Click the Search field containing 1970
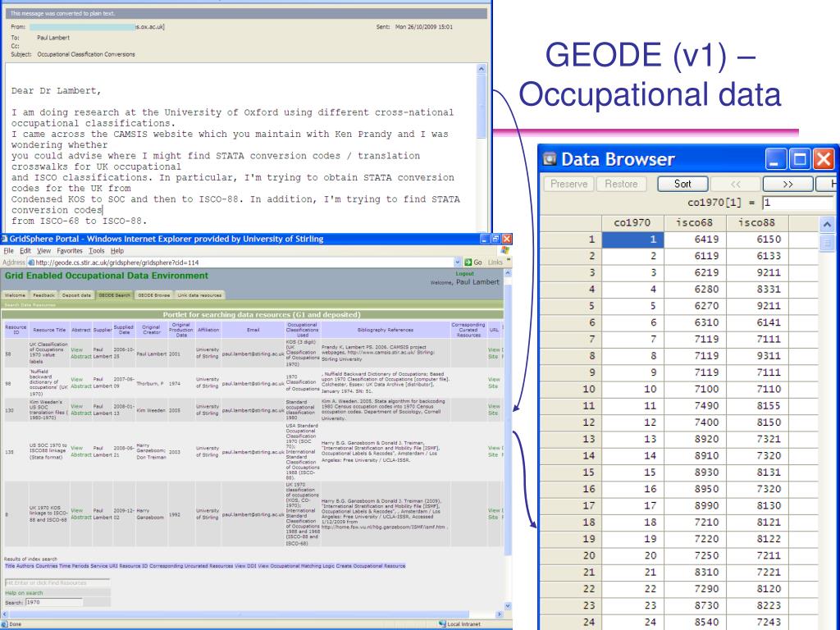Image resolution: width=840 pixels, height=630 pixels. (54, 602)
